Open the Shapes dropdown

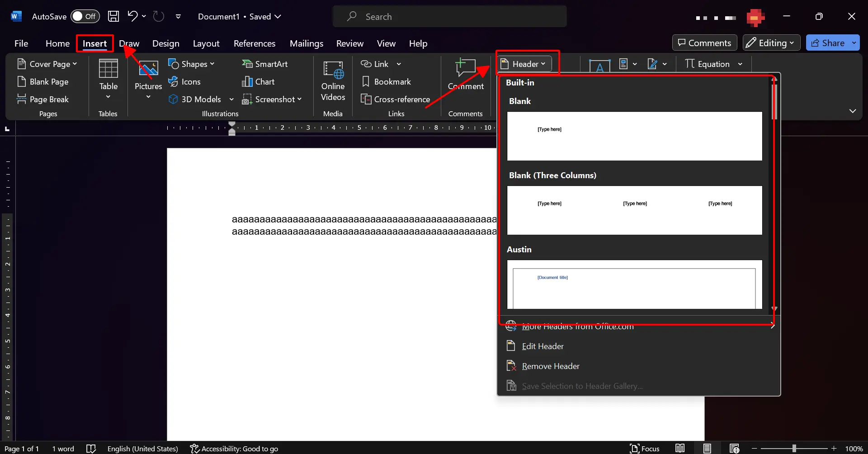[191, 64]
